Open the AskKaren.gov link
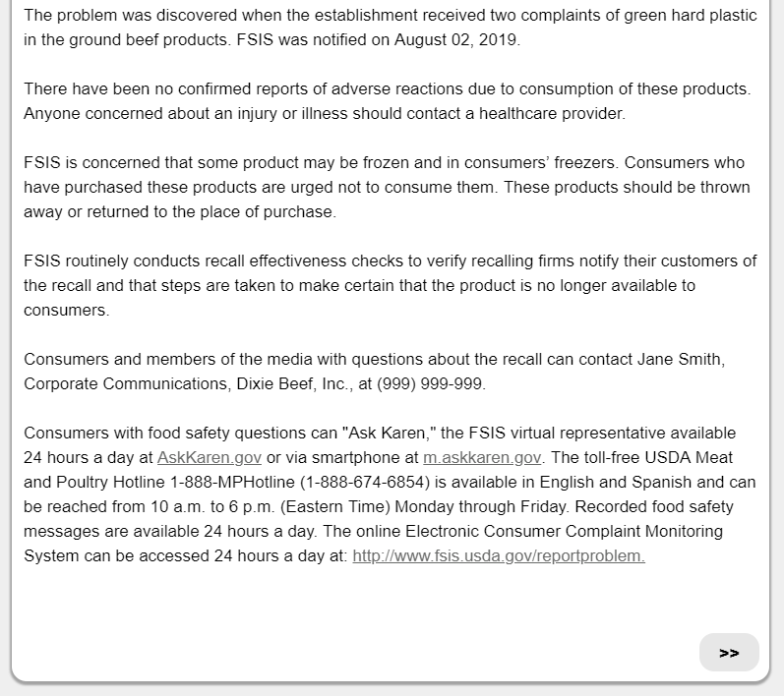784x696 pixels. click(x=209, y=457)
